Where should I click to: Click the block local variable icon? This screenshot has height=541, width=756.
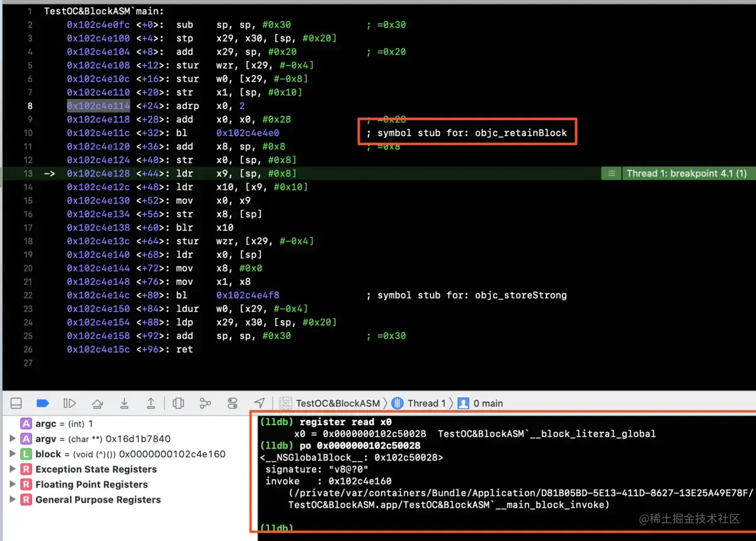pos(26,454)
